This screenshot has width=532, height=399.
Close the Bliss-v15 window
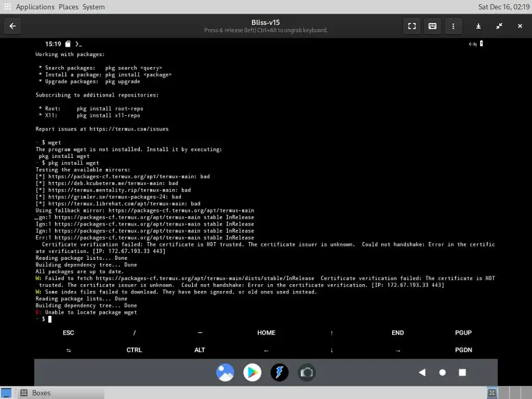point(520,26)
